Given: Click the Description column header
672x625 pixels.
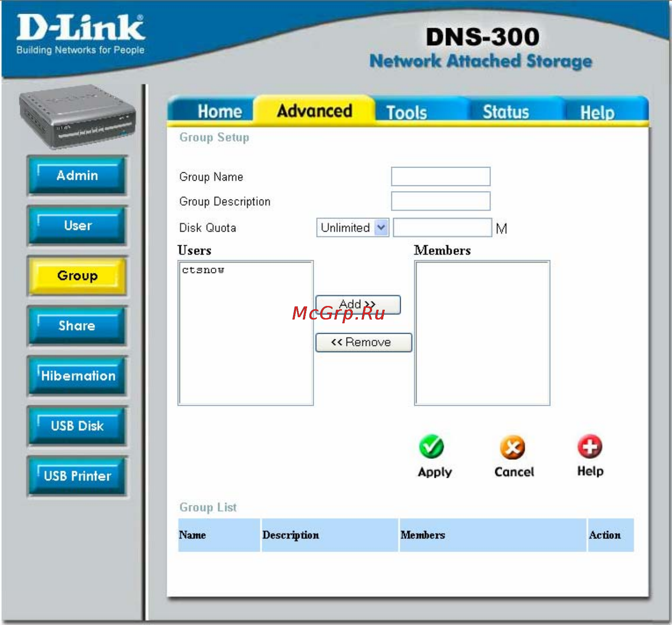Looking at the screenshot, I should click(330, 535).
